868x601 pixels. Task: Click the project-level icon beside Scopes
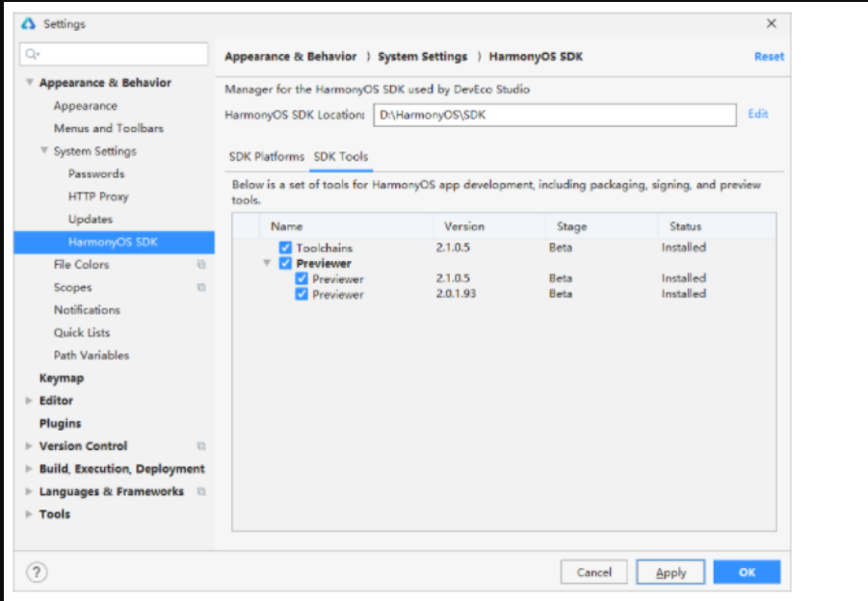[201, 287]
